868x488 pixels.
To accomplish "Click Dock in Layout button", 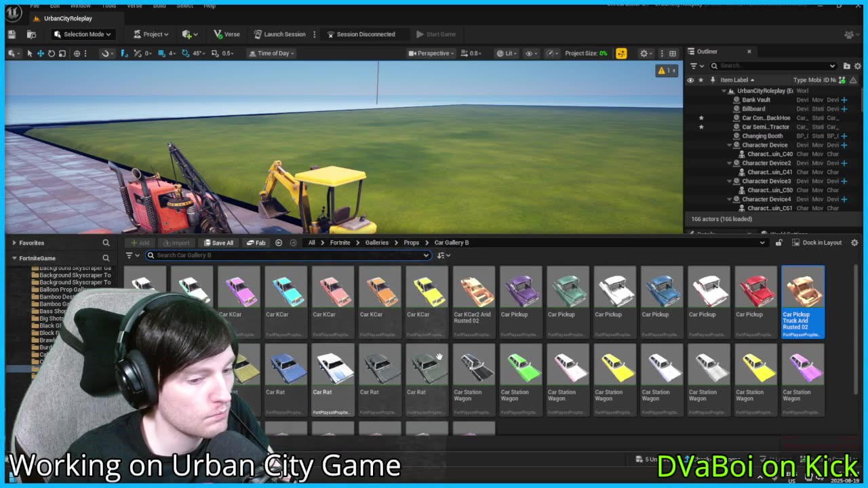I will pyautogui.click(x=816, y=243).
